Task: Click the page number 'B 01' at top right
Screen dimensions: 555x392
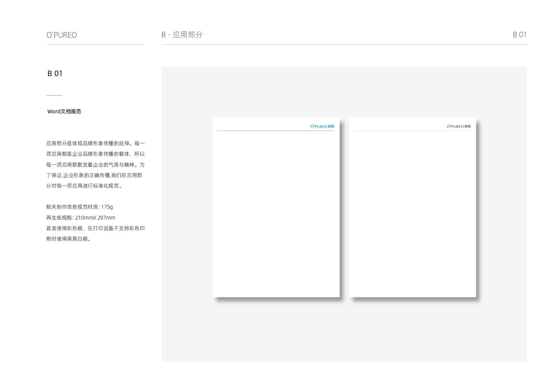Action: pos(520,35)
